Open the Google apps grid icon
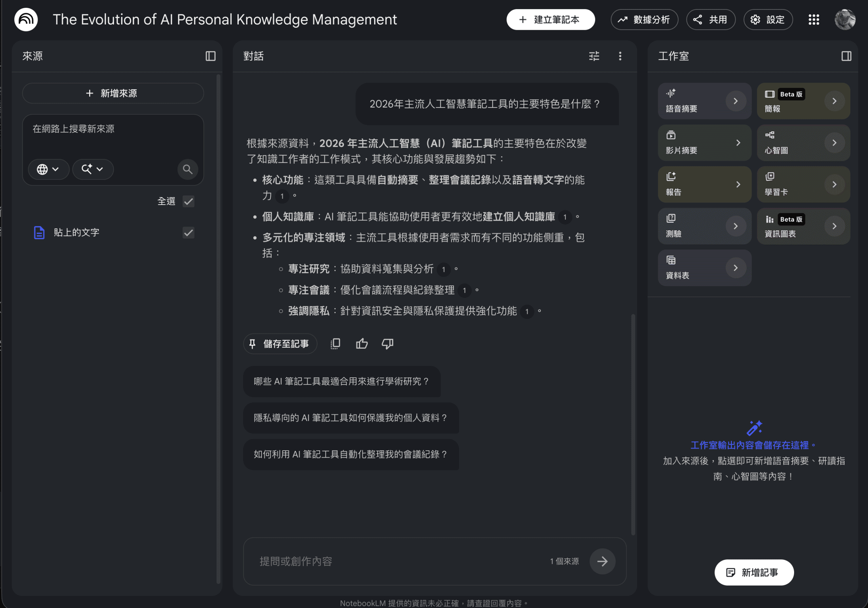Viewport: 868px width, 608px height. click(813, 20)
